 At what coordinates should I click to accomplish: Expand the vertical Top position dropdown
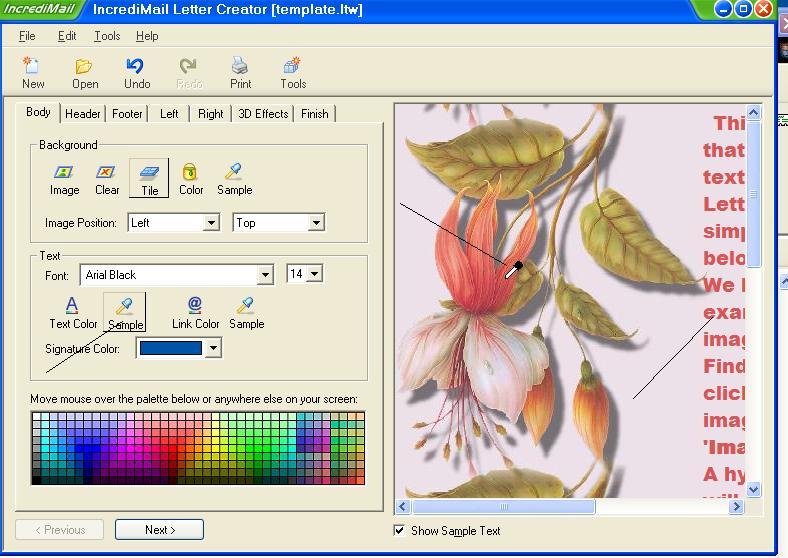pyautogui.click(x=316, y=223)
